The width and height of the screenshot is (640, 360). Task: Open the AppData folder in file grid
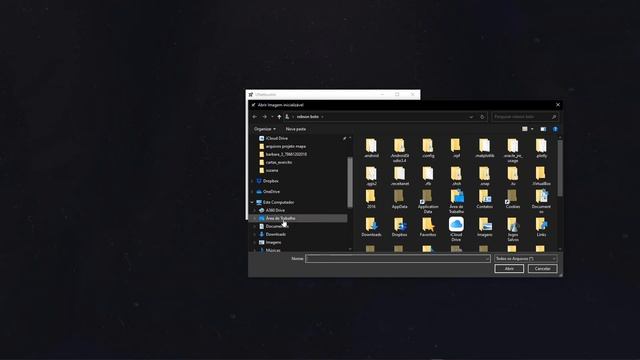[399, 199]
